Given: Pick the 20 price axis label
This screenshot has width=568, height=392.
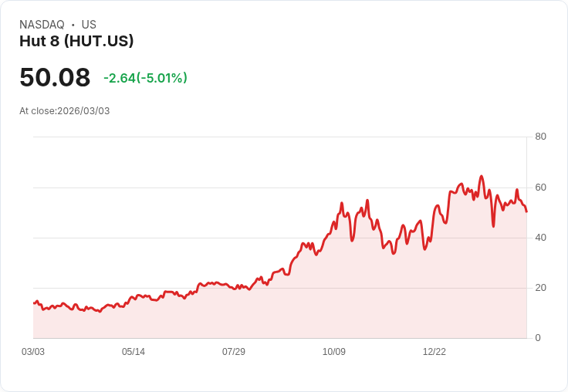Looking at the screenshot, I should [541, 288].
